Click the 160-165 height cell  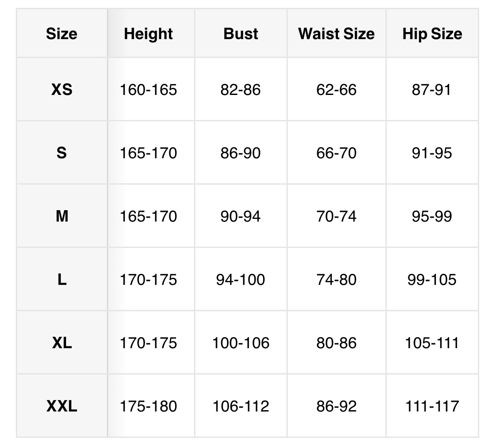point(148,90)
